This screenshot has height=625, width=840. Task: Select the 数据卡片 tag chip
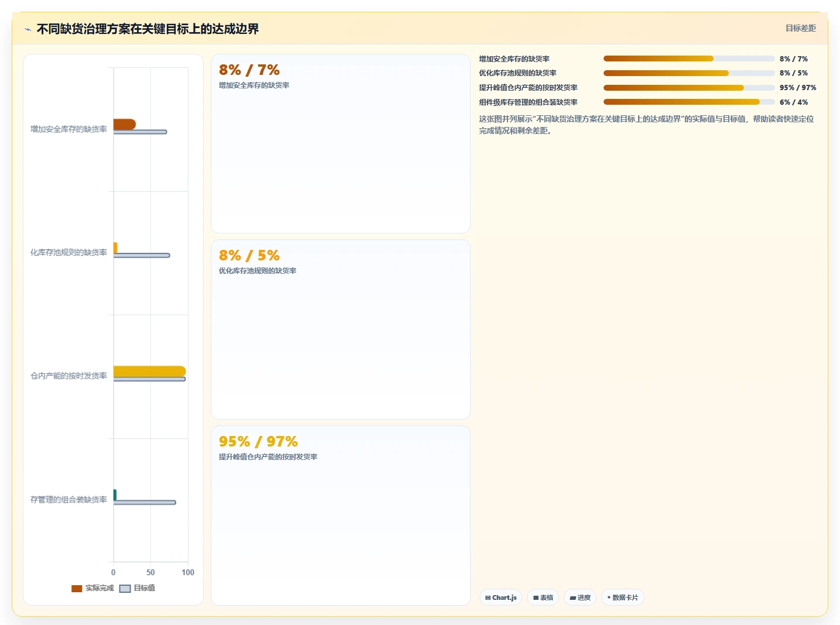[623, 597]
